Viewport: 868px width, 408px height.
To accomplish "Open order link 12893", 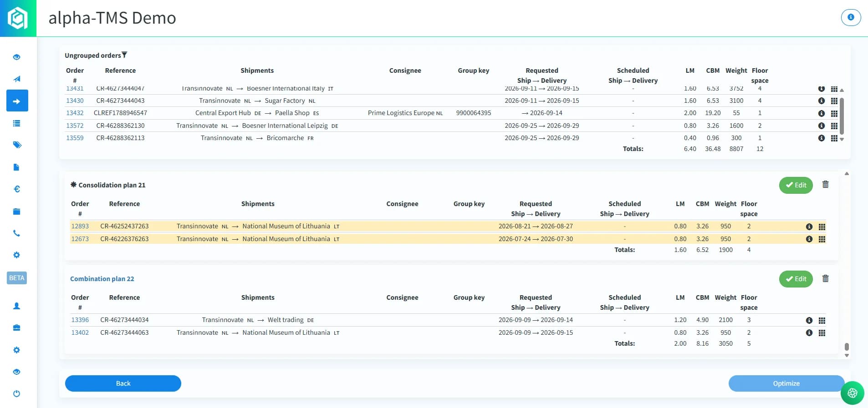I will (x=80, y=226).
